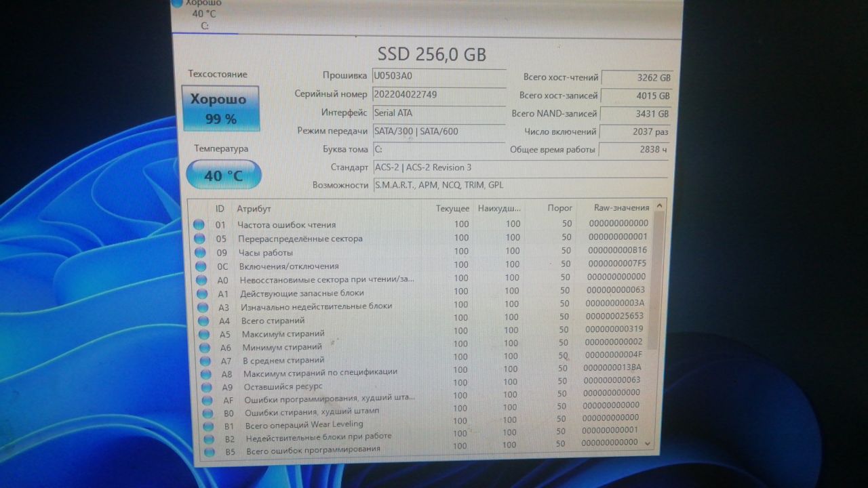Click the serial number field 202204022749
The height and width of the screenshot is (488, 868).
click(438, 95)
